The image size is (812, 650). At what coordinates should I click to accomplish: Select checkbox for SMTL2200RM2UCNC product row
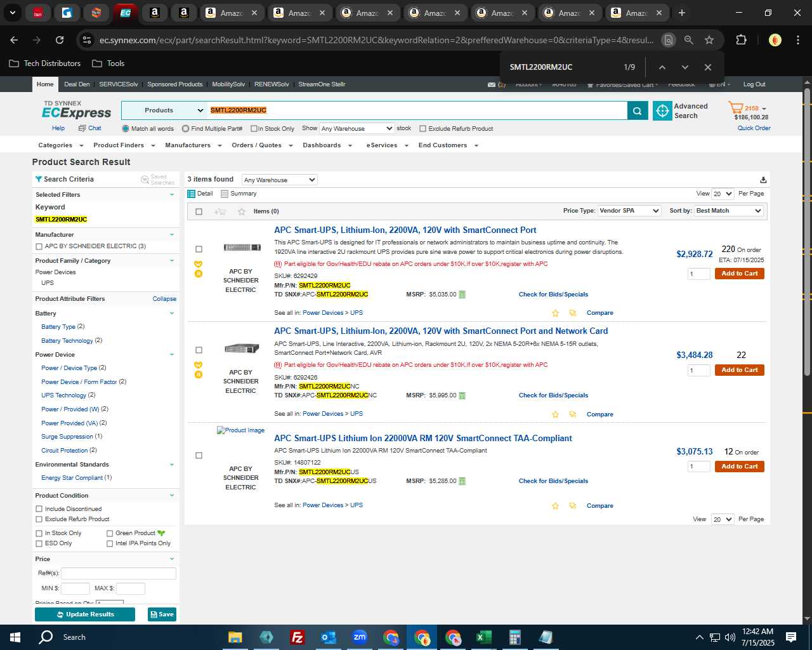pyautogui.click(x=199, y=350)
